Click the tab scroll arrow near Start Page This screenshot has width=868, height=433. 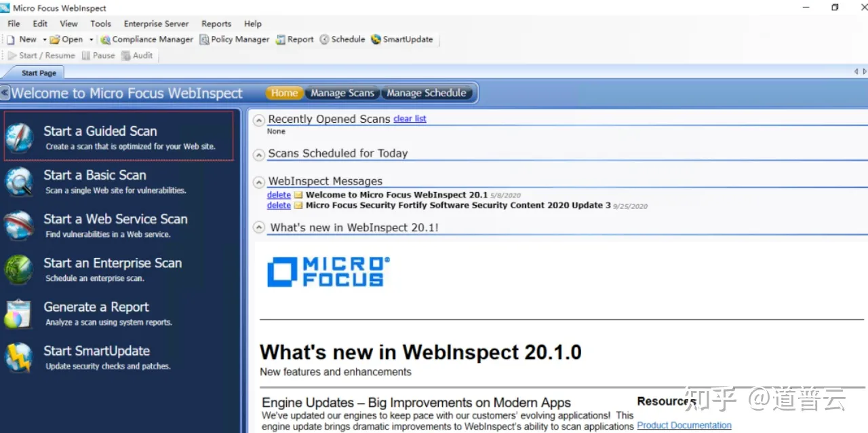coord(855,71)
